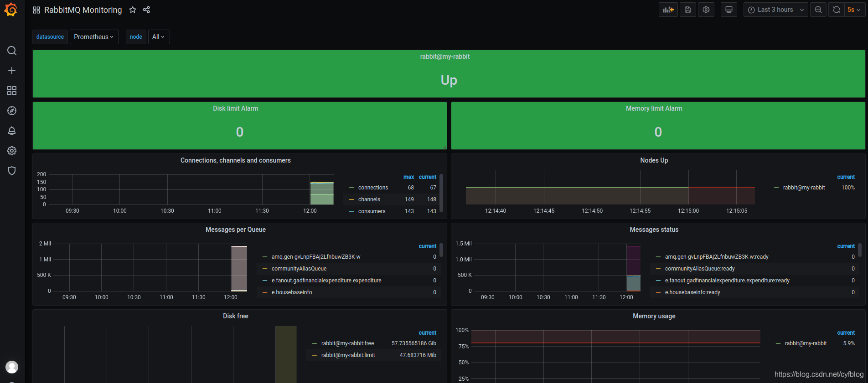This screenshot has width=868, height=383.
Task: Add a panel with the chart-plus icon
Action: tap(668, 10)
